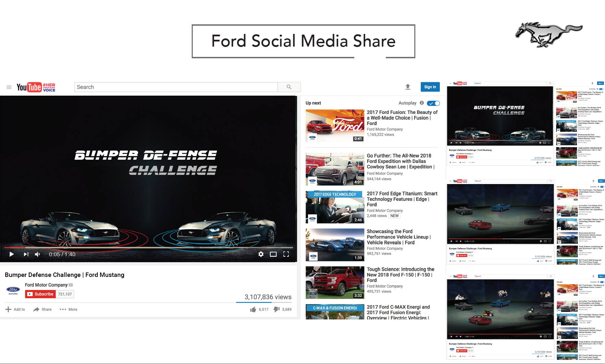Open the Ford Expedition Dallas Cowboy thumbnail
The image size is (605, 364).
click(x=335, y=169)
